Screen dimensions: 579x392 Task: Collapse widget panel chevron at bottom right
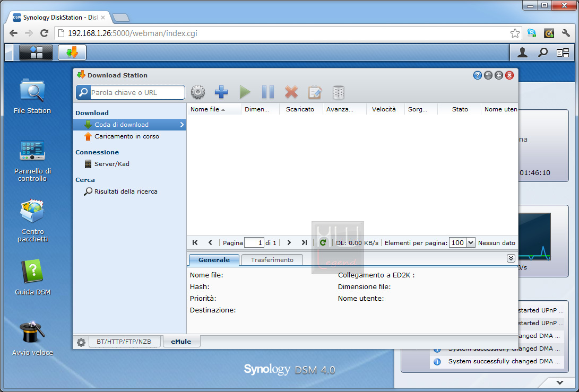(x=560, y=382)
